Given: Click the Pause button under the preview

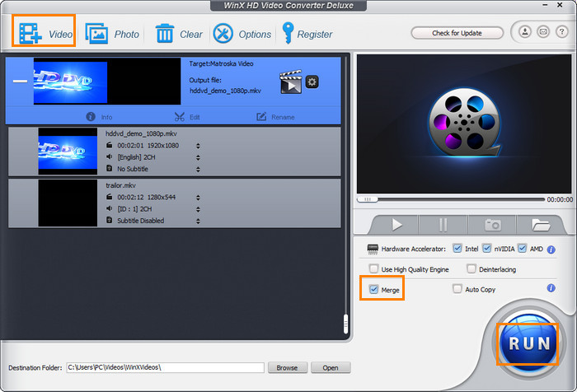Looking at the screenshot, I should [x=443, y=225].
